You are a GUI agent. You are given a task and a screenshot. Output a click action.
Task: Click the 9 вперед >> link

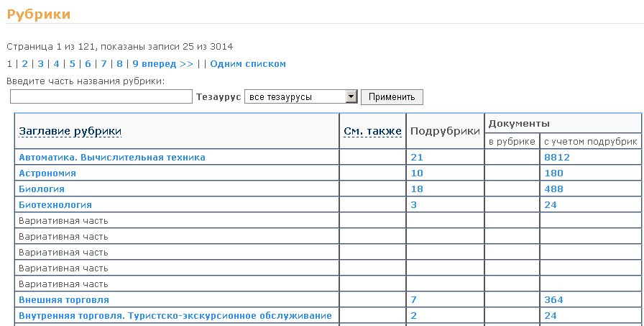point(162,63)
